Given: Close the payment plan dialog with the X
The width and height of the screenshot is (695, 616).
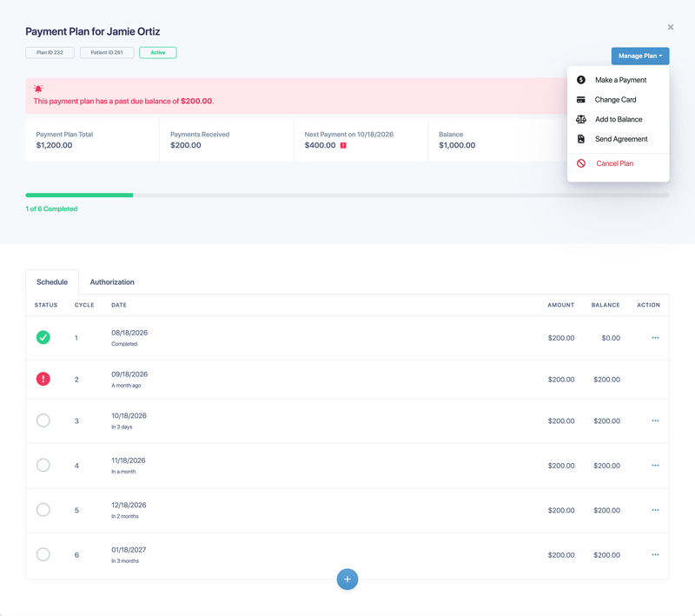Looking at the screenshot, I should 671,27.
